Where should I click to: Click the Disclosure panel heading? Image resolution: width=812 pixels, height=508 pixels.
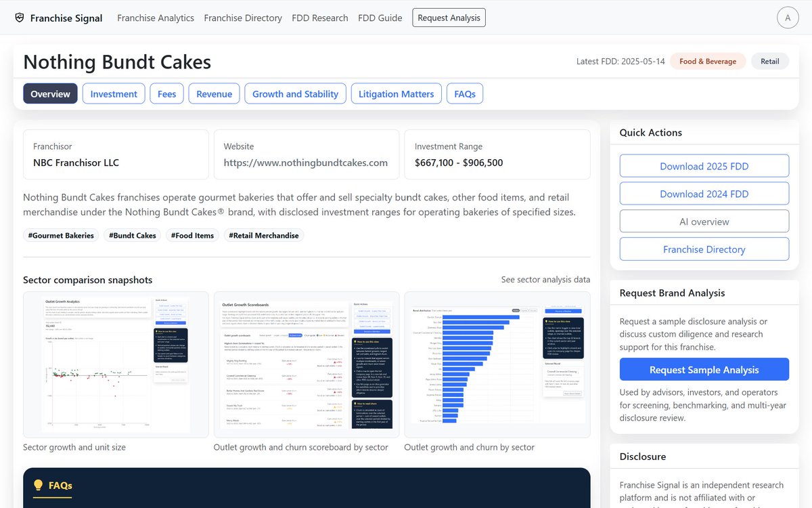point(643,457)
